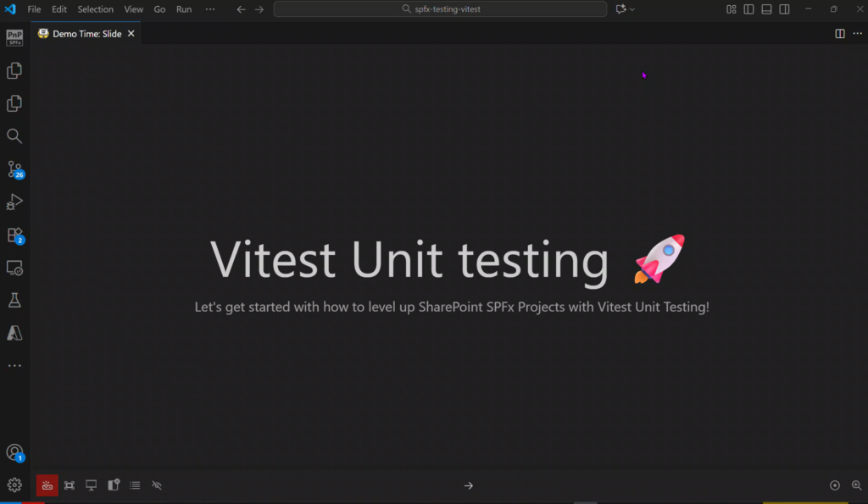Open the Run and Debug view

pos(14,202)
